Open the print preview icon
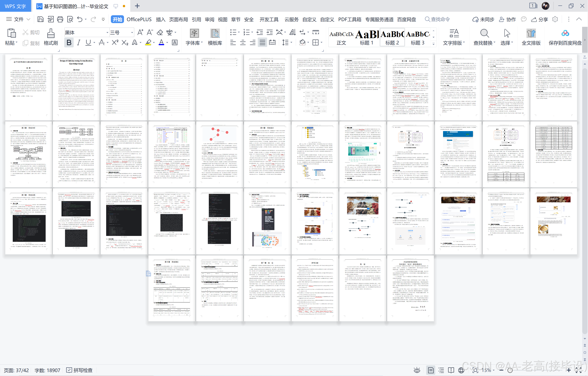This screenshot has height=376, width=588. tap(70, 19)
